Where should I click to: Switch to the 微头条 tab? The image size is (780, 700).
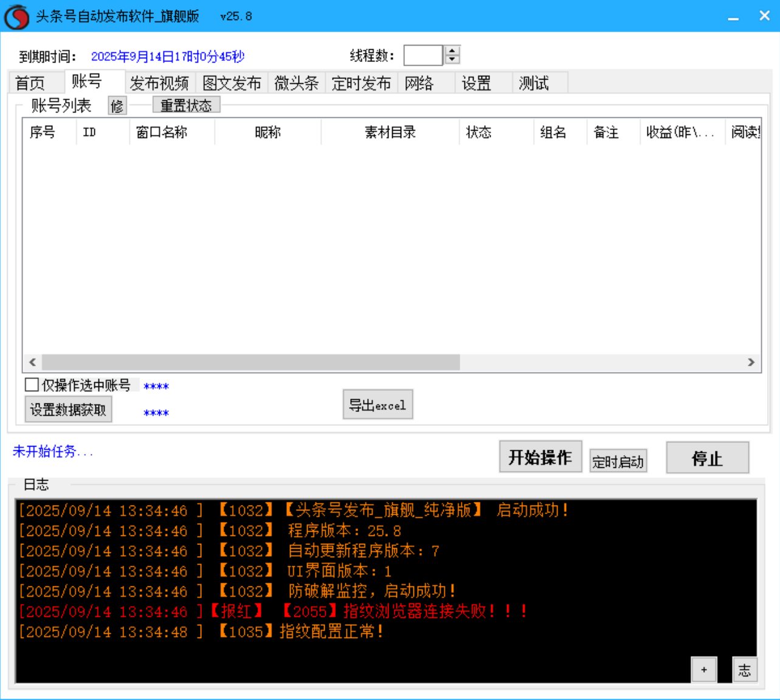click(298, 83)
